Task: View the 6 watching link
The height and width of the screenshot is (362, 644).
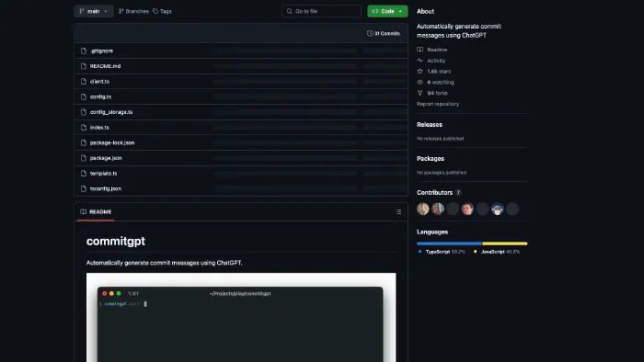Action: (x=441, y=82)
